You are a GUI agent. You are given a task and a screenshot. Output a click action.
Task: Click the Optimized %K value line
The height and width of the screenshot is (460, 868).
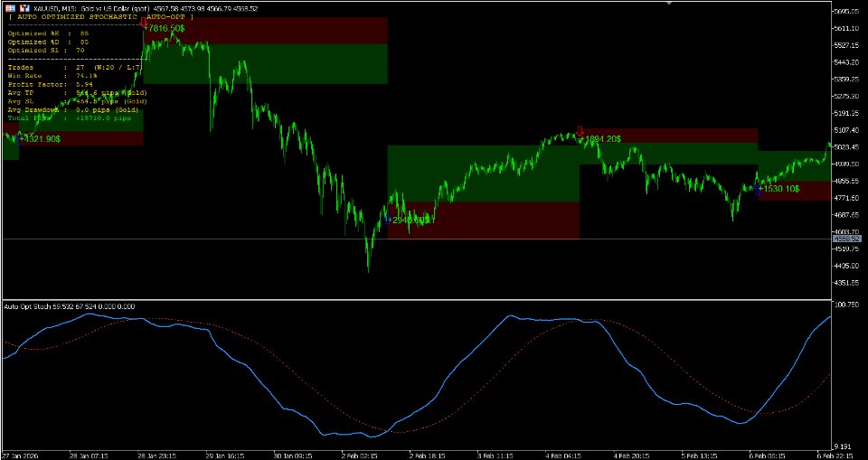pyautogui.click(x=48, y=33)
